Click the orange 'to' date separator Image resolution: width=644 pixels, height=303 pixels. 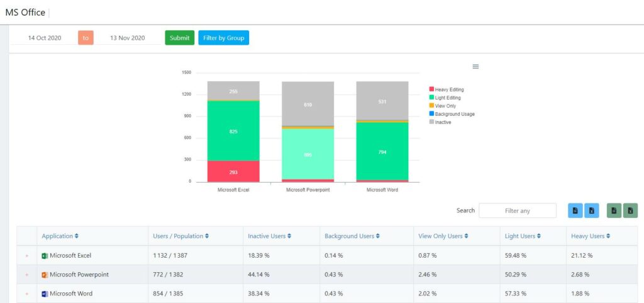coord(86,38)
